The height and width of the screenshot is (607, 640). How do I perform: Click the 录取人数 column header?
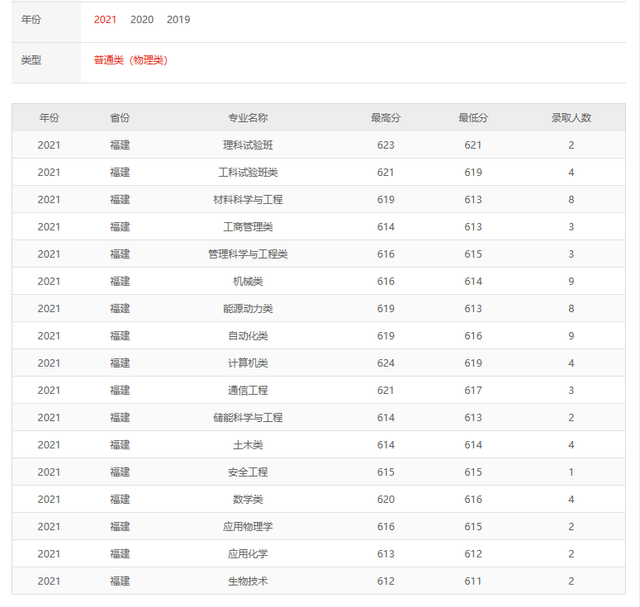pos(571,118)
